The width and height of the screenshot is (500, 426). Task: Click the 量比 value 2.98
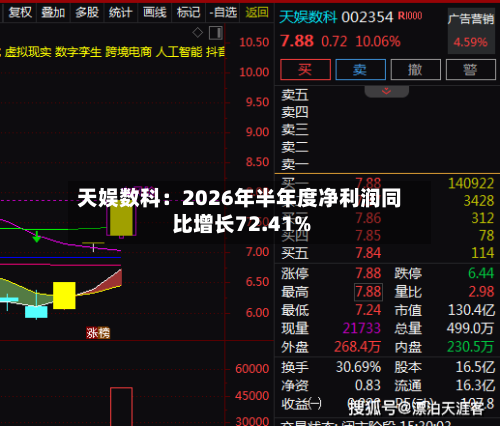[x=481, y=292]
